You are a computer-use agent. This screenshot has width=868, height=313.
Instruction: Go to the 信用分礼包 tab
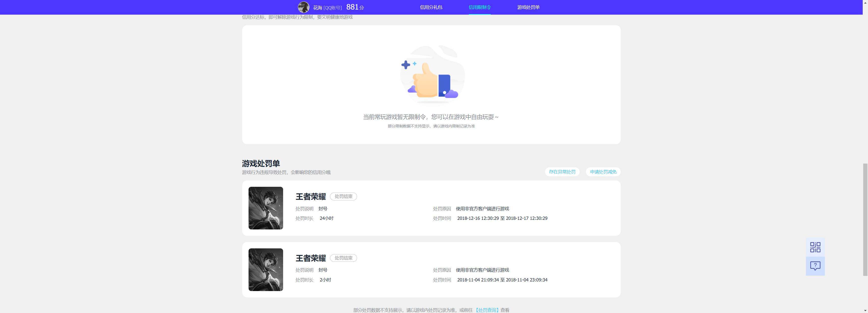click(x=431, y=7)
